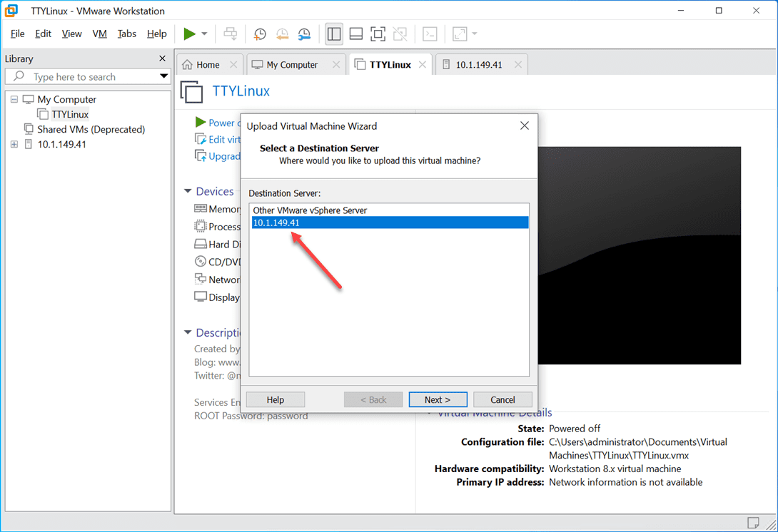Click the console view toolbar icon
The height and width of the screenshot is (532, 778).
click(430, 34)
